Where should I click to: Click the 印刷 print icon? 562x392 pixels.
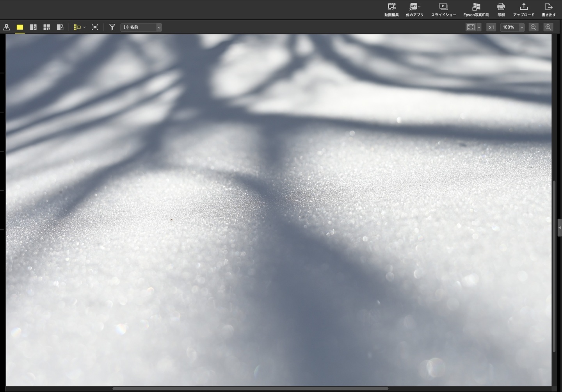point(501,10)
